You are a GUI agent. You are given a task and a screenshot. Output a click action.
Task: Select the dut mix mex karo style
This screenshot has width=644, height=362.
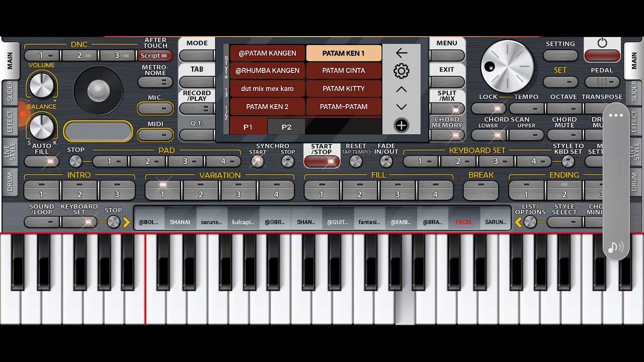[x=267, y=89]
